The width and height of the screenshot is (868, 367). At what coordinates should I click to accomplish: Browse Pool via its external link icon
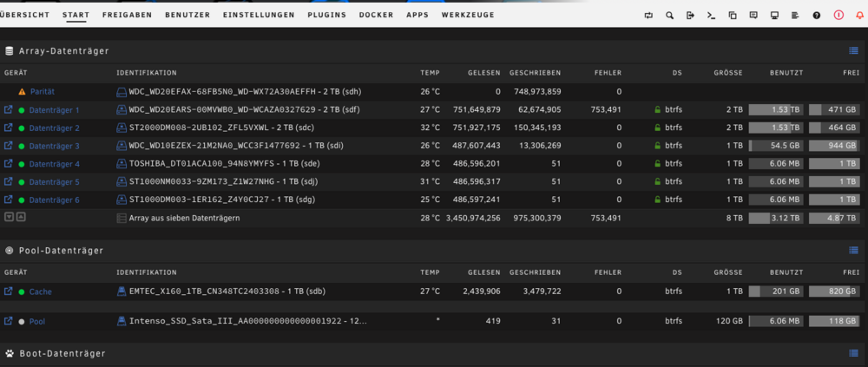[9, 321]
